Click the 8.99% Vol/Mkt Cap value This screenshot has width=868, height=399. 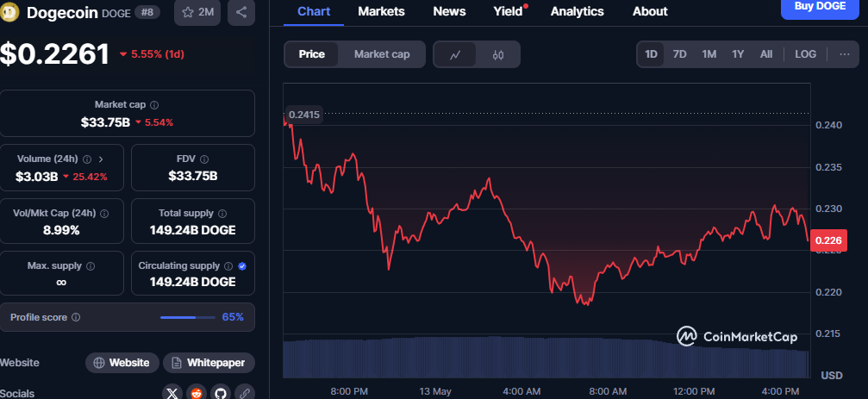point(61,230)
